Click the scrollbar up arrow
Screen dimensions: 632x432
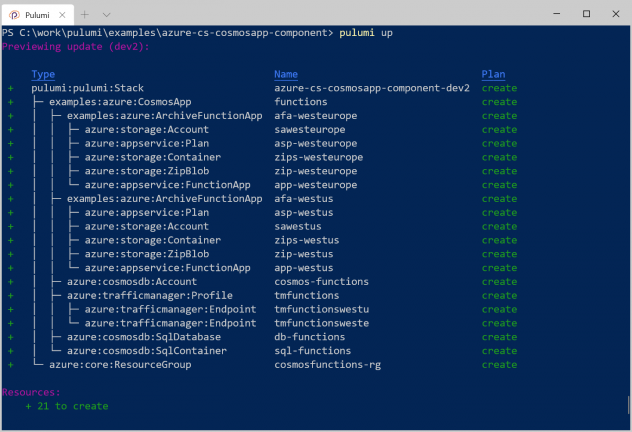click(x=627, y=32)
